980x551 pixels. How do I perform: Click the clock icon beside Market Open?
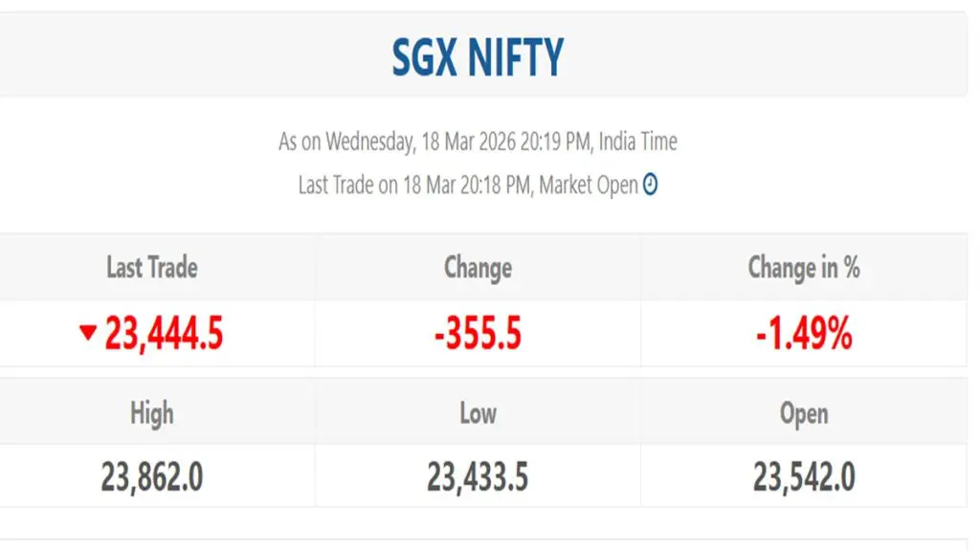click(x=650, y=185)
